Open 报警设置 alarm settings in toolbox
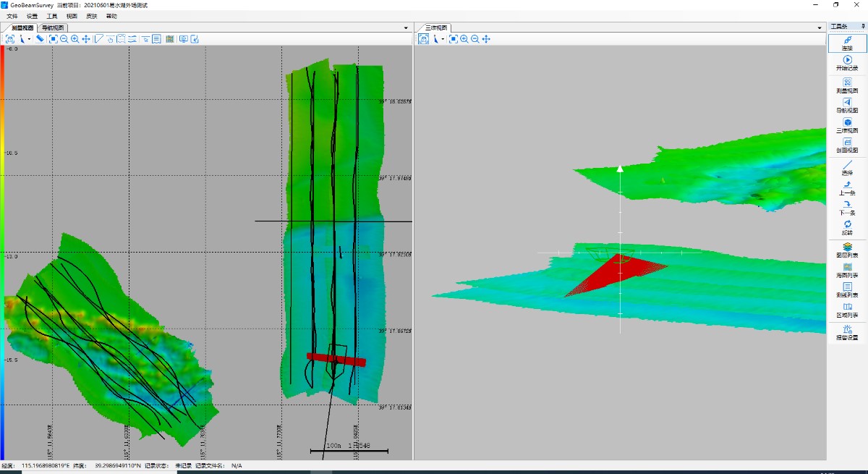The width and height of the screenshot is (868, 474). coord(847,332)
